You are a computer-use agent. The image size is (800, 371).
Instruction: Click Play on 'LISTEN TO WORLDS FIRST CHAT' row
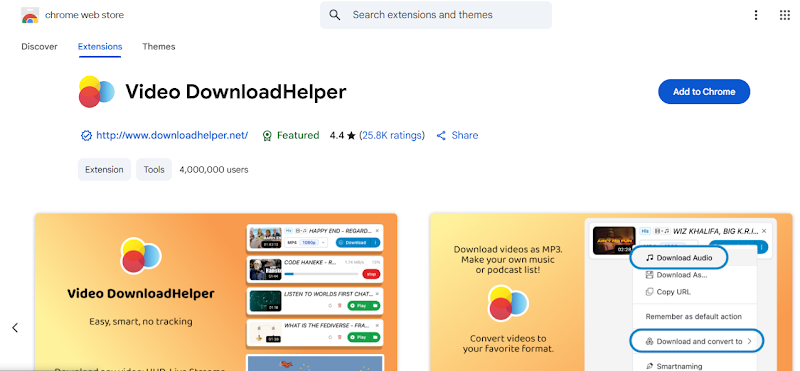(364, 306)
